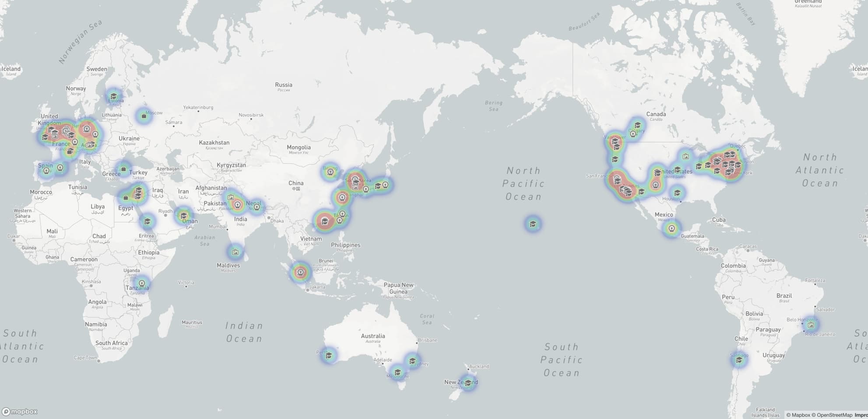Viewport: 868px width, 419px height.
Task: Click the Improve this map link
Action: [x=861, y=415]
